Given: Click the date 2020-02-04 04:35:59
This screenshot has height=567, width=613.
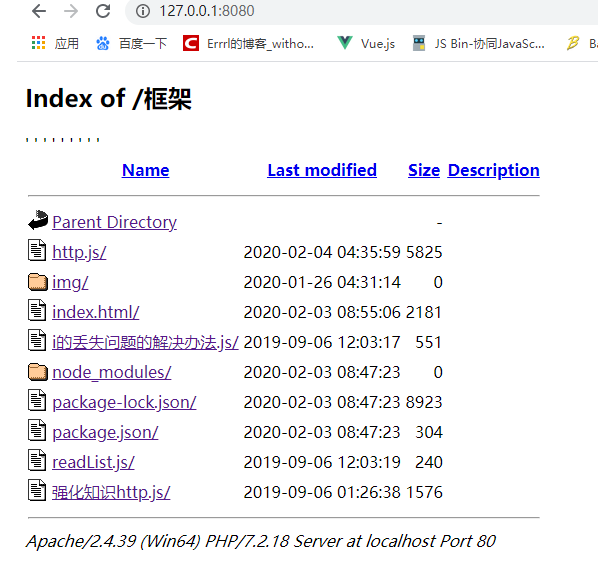Looking at the screenshot, I should click(x=322, y=252).
